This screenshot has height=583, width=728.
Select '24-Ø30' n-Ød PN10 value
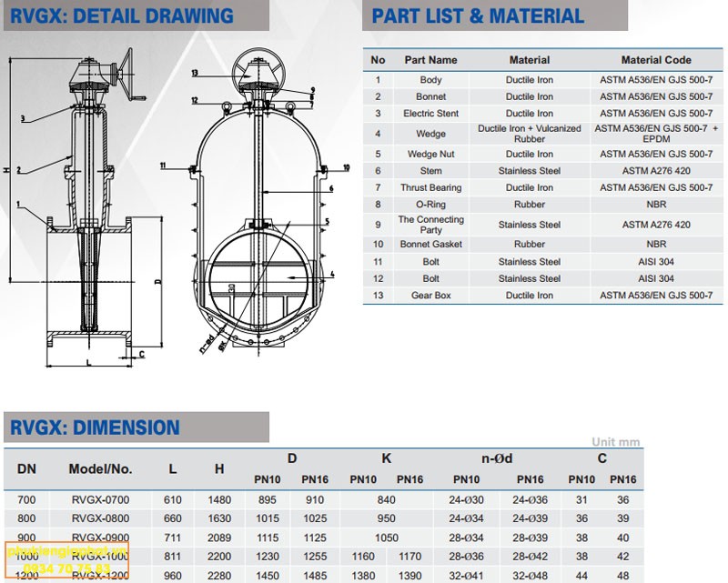(x=466, y=500)
